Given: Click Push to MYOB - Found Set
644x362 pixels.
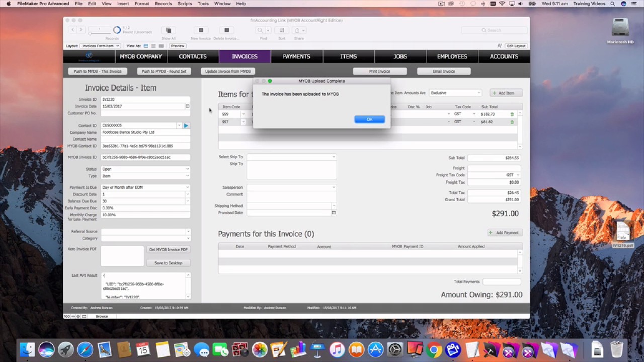Looking at the screenshot, I should tap(164, 71).
